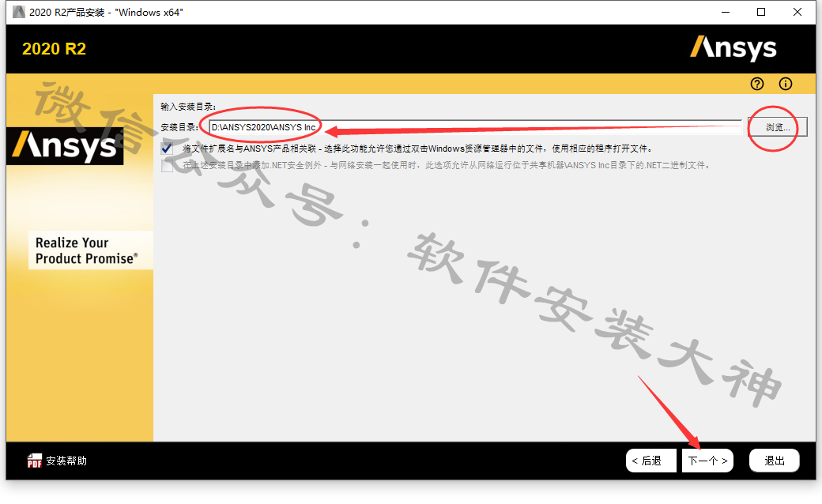This screenshot has width=822, height=504.
Task: Click the 浏览... browse button
Action: pyautogui.click(x=778, y=126)
